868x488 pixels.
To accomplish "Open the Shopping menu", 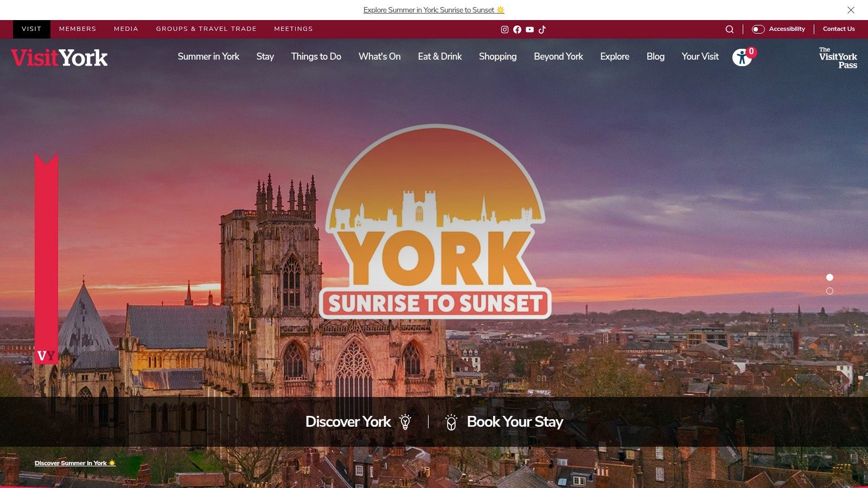I will (x=497, y=56).
